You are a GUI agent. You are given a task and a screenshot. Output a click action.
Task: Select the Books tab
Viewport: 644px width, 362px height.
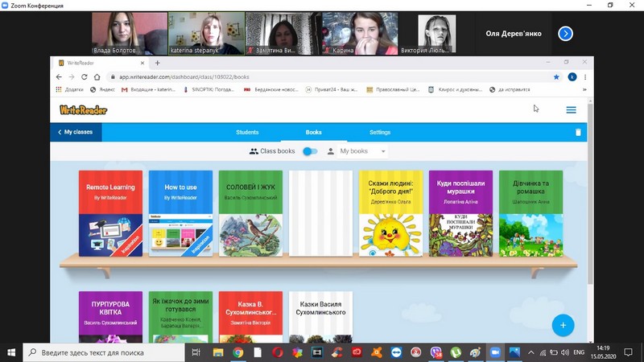[313, 132]
